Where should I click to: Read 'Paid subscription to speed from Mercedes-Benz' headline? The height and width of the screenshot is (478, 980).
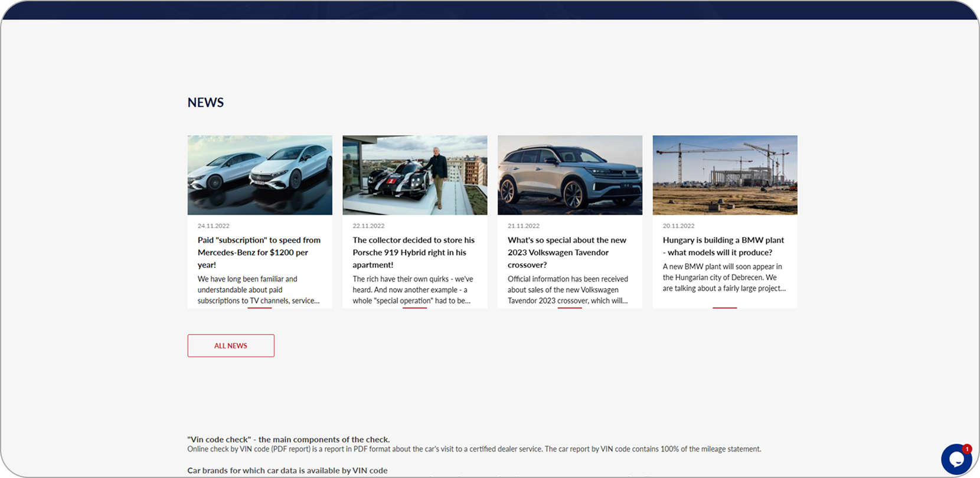point(259,253)
